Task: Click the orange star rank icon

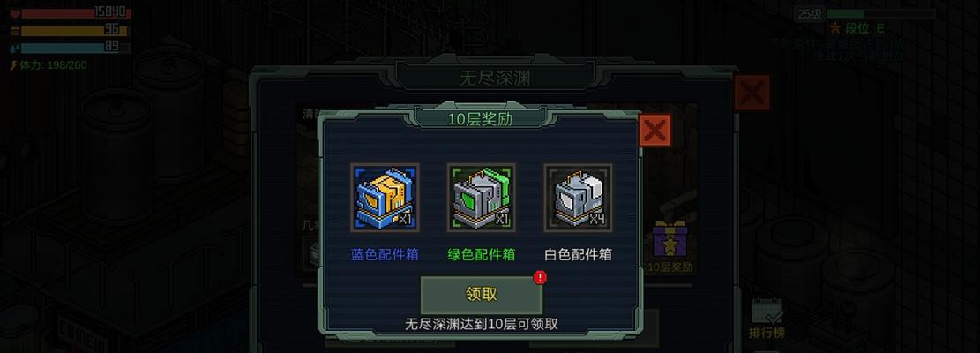Action: click(835, 28)
